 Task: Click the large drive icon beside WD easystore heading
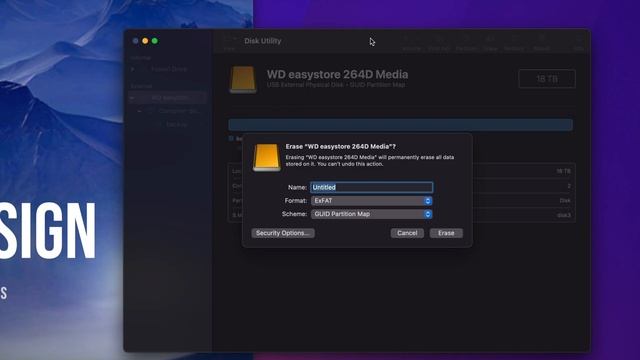pos(243,80)
